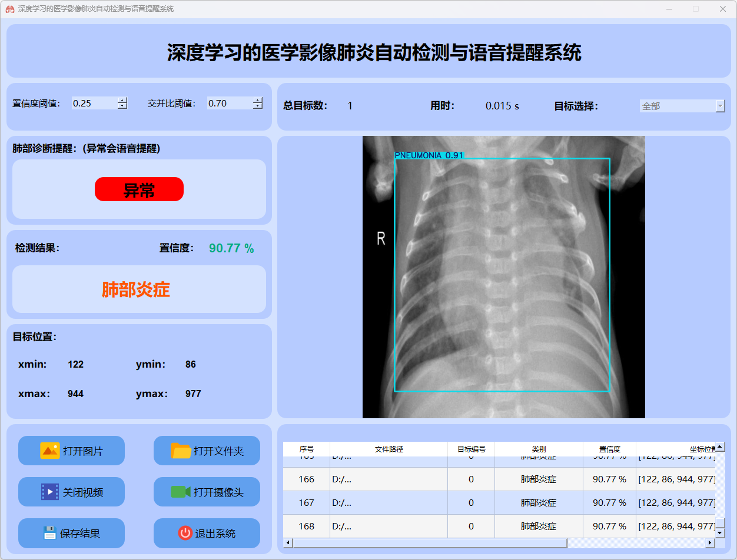Click the 用时 value 0.015 s
Image resolution: width=737 pixels, height=560 pixels.
pyautogui.click(x=503, y=106)
